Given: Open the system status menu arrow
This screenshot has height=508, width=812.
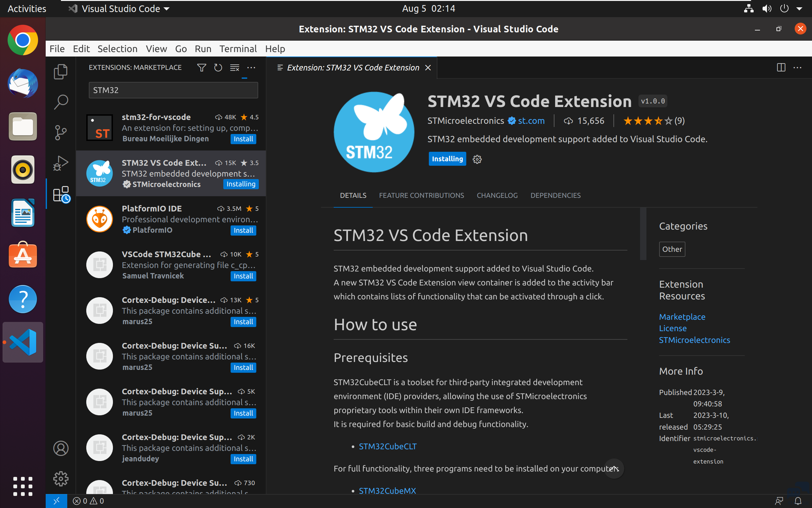Looking at the screenshot, I should coord(800,8).
